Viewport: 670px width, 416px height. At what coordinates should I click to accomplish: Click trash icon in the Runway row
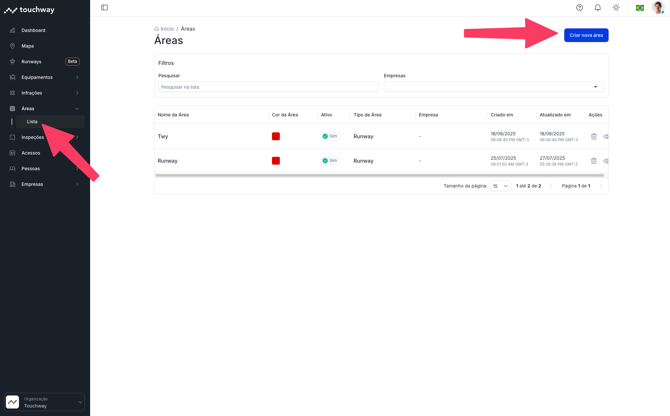(x=594, y=161)
